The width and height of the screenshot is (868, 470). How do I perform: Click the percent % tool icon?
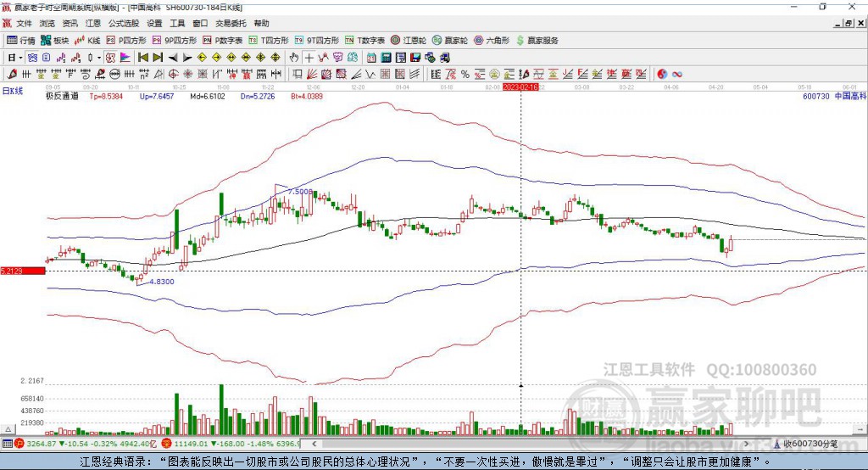pyautogui.click(x=465, y=75)
